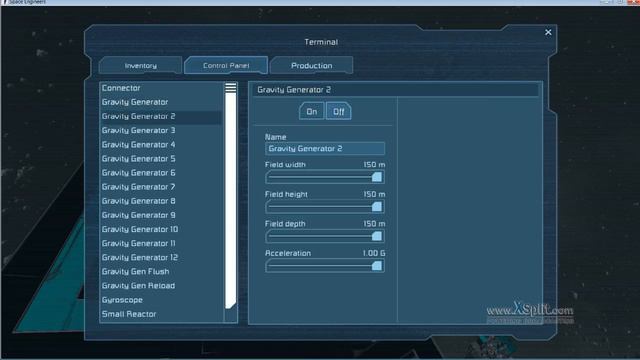Image resolution: width=640 pixels, height=360 pixels.
Task: Select Gyroscope in the block list
Action: pos(161,300)
